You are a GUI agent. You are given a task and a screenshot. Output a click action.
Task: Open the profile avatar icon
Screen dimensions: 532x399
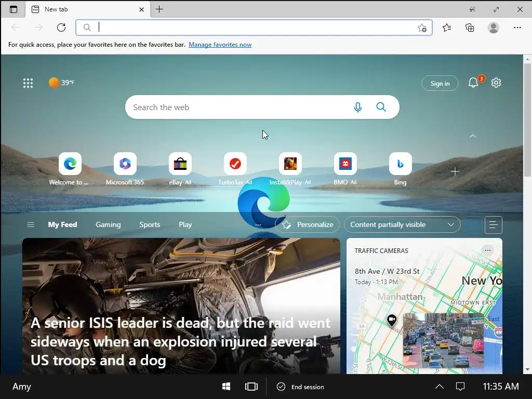[x=494, y=28]
